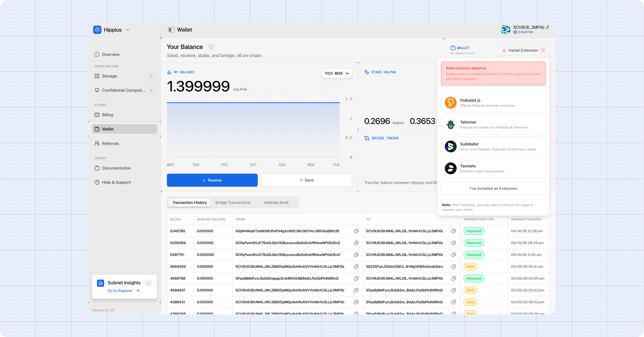644x337 pixels.
Task: Click the Subnet Insights icon
Action: point(101,283)
